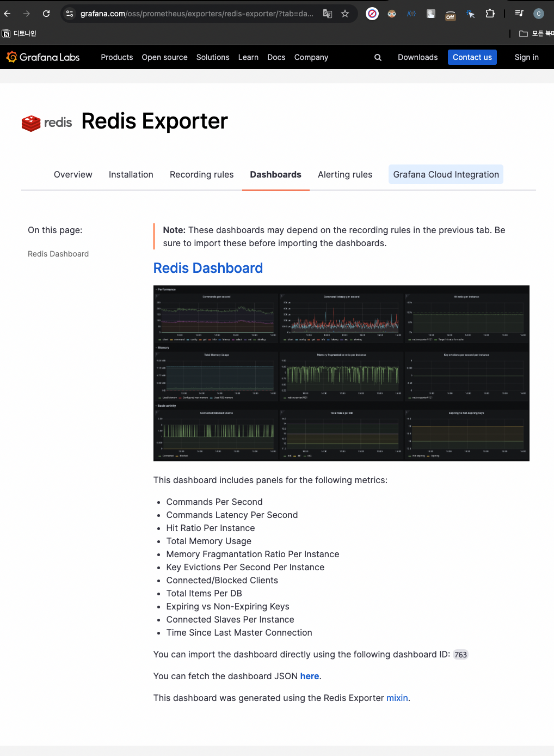Go to the Downloads page
The image size is (554, 756).
coord(418,57)
